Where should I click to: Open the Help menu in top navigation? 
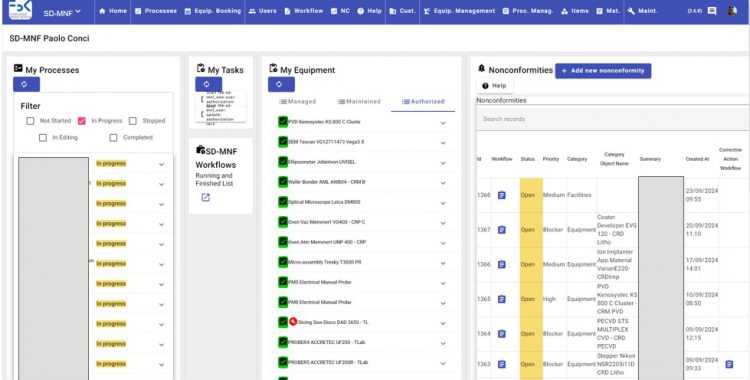coord(369,11)
